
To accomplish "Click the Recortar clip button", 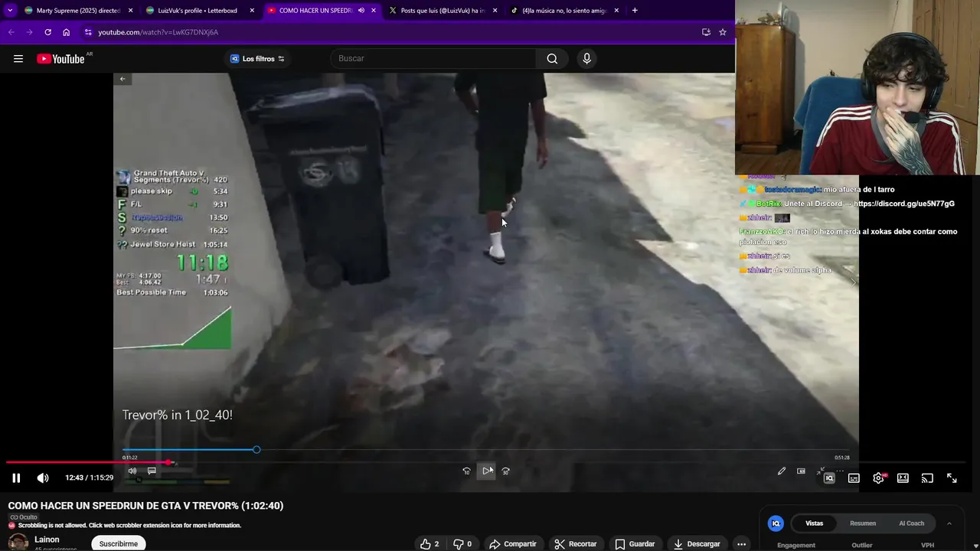I will coord(576,544).
